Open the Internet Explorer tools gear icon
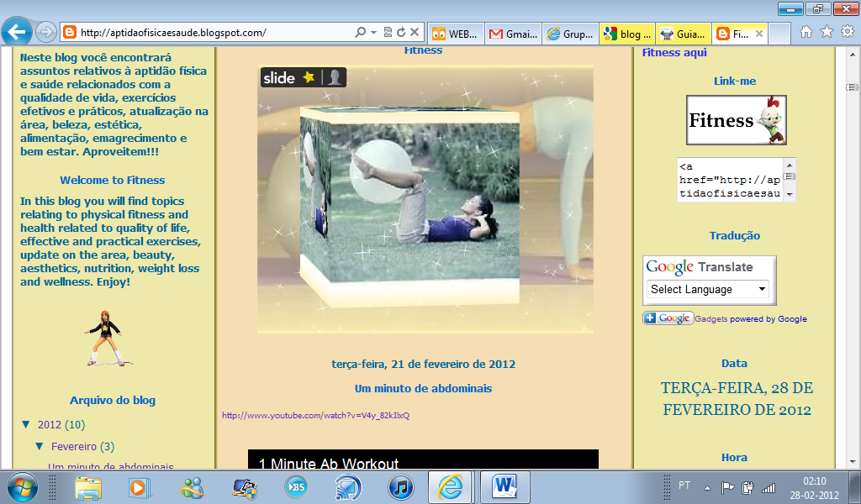The height and width of the screenshot is (504, 861). (x=847, y=32)
